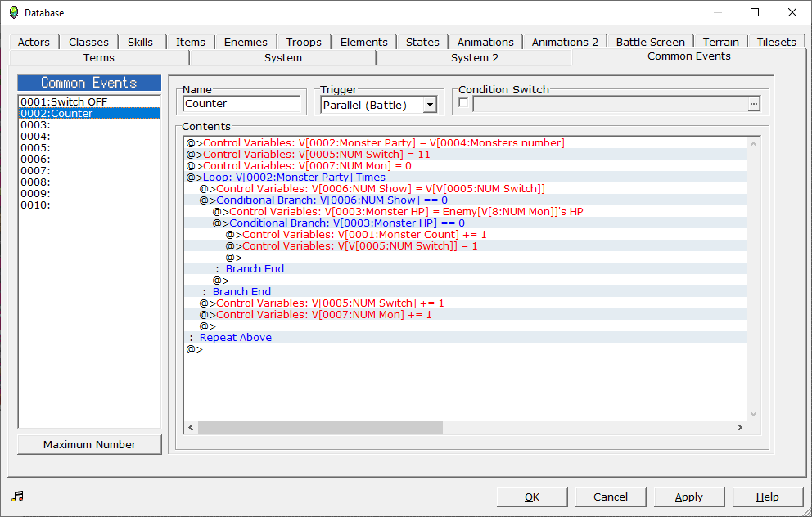Viewport: 812px width, 517px height.
Task: Select the line NUM Switch = 11
Action: pos(466,155)
